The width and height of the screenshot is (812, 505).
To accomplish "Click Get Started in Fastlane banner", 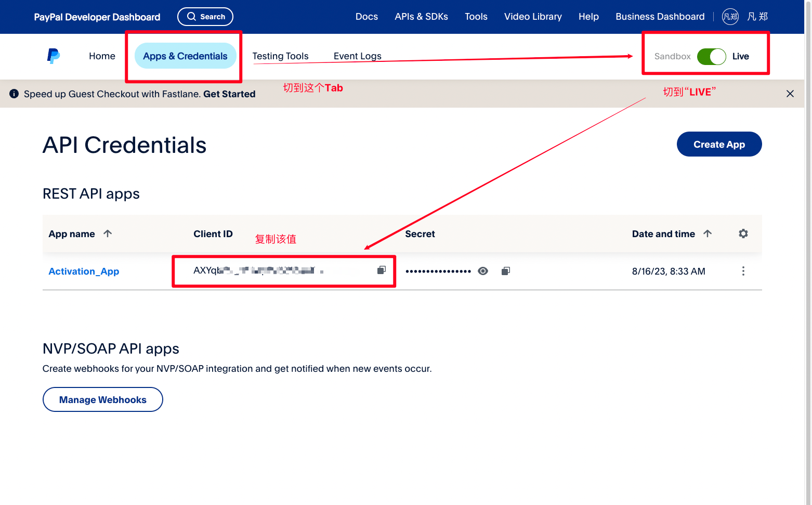I will tap(229, 94).
